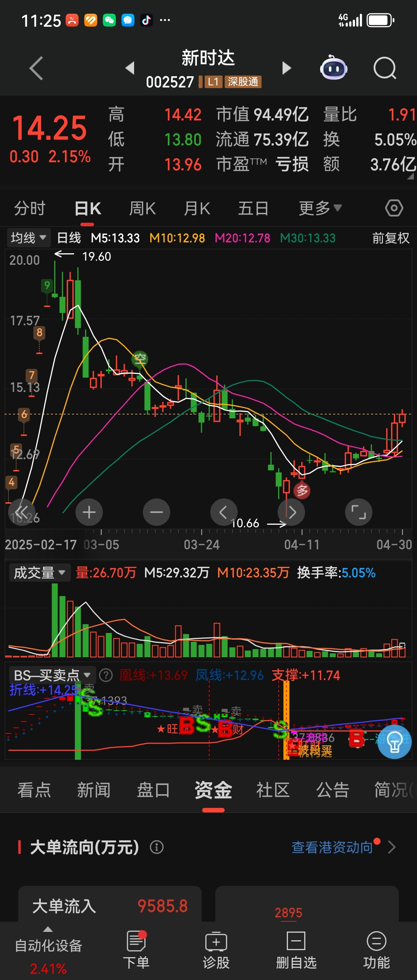The height and width of the screenshot is (980, 417).
Task: Expand quote details corner triangle
Action: [410, 176]
